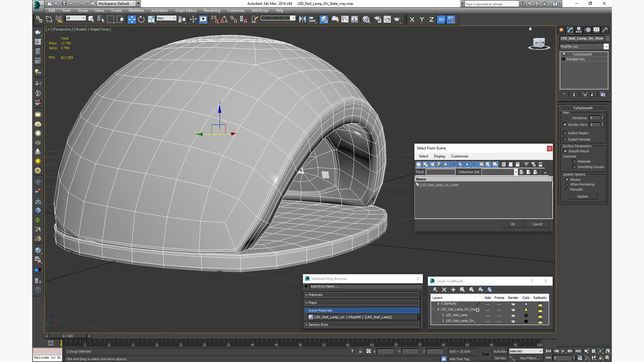This screenshot has height=362, width=644.
Task: Open the All selection filter dropdown
Action: click(76, 18)
